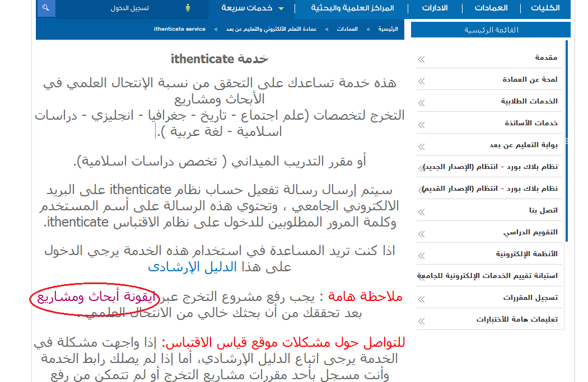Open الخدمات الطلابية sidebar item
Image resolution: width=588 pixels, height=382 pixels.
point(529,101)
